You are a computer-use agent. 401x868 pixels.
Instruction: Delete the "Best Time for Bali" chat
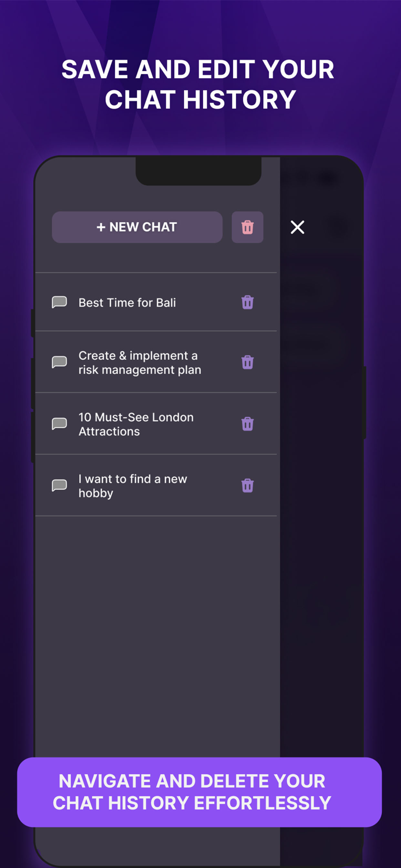[x=248, y=302]
